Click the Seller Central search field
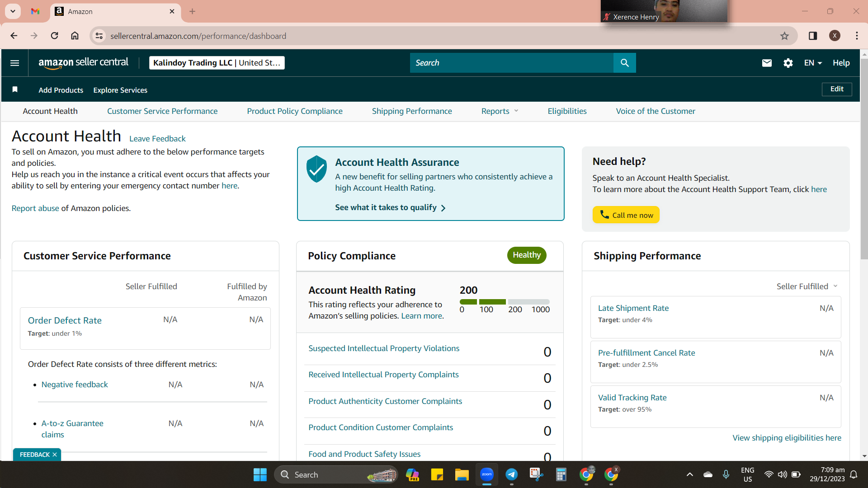Screen dimensions: 868x488 [x=512, y=63]
